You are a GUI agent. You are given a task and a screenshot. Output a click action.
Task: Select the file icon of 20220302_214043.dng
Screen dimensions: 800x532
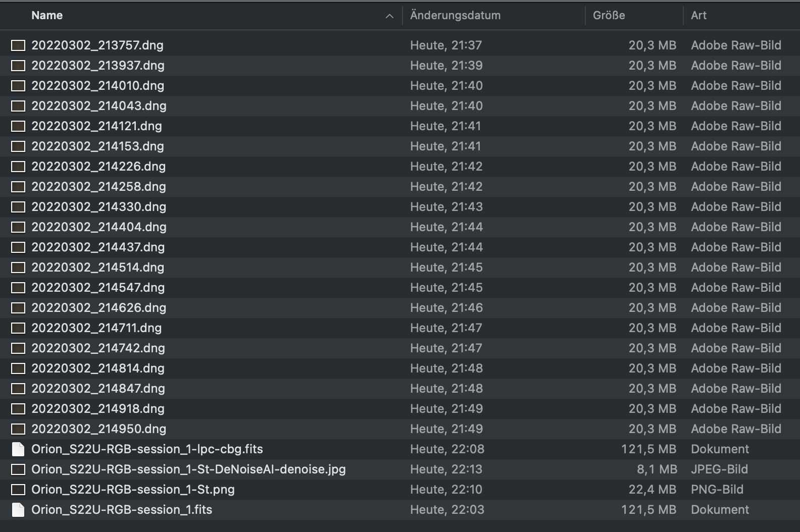pos(18,106)
